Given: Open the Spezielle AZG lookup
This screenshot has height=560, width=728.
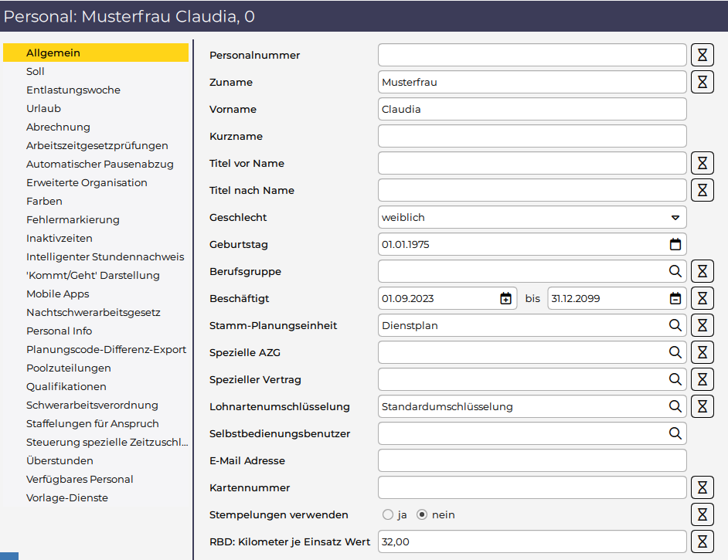Looking at the screenshot, I should pyautogui.click(x=675, y=352).
